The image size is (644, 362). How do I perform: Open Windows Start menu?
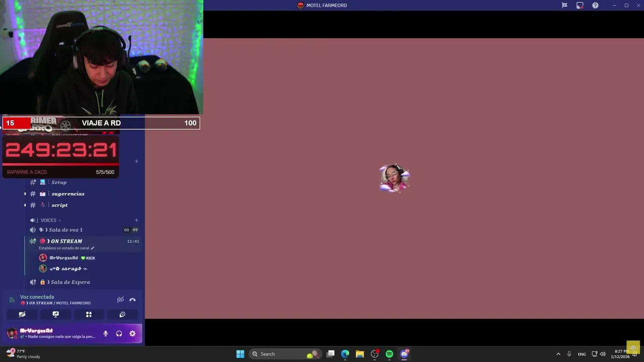[240, 354]
